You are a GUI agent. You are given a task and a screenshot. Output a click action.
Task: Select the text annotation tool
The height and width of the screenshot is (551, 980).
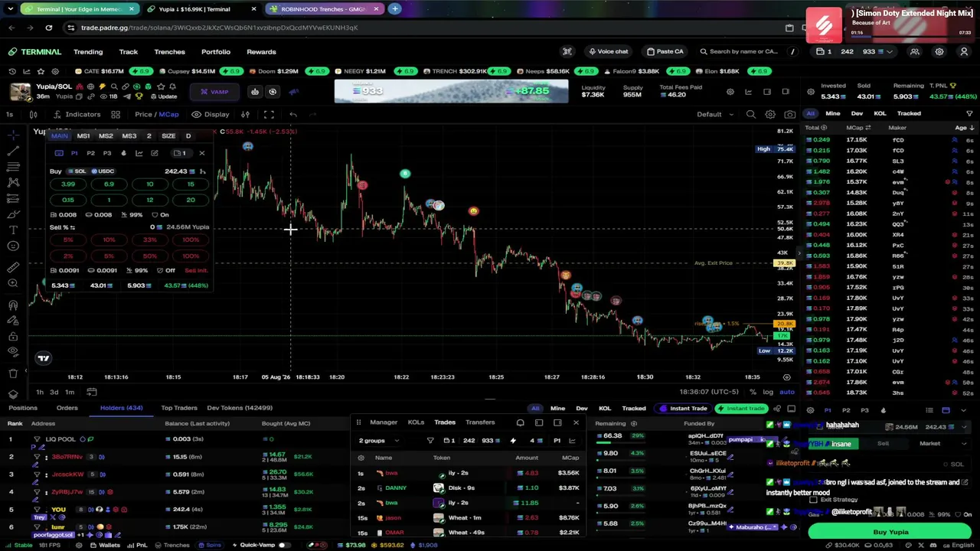pyautogui.click(x=13, y=230)
